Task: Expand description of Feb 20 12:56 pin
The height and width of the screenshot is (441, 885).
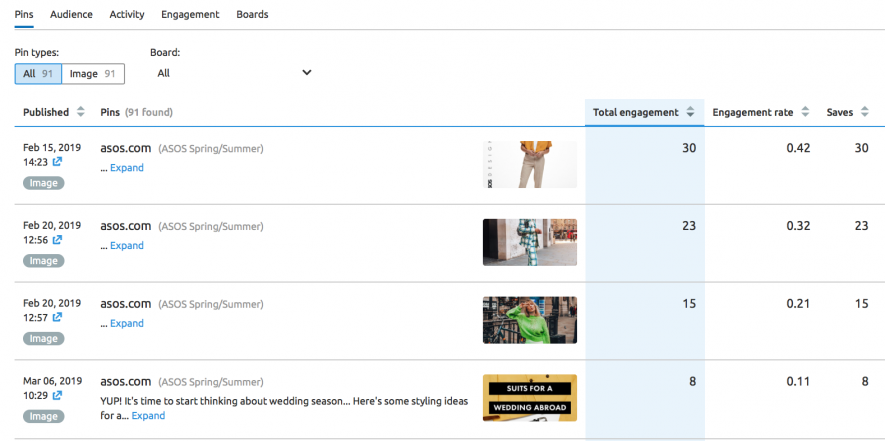Action: click(126, 246)
